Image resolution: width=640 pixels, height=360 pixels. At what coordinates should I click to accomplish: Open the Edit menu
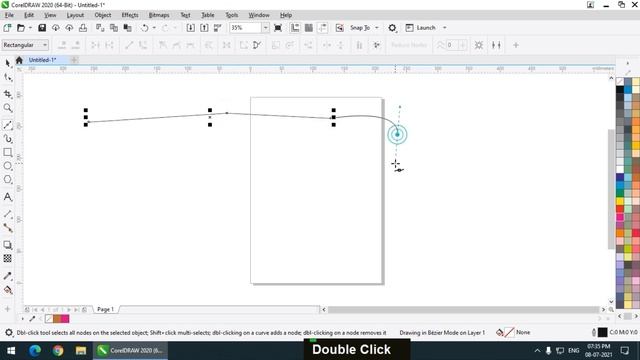29,15
